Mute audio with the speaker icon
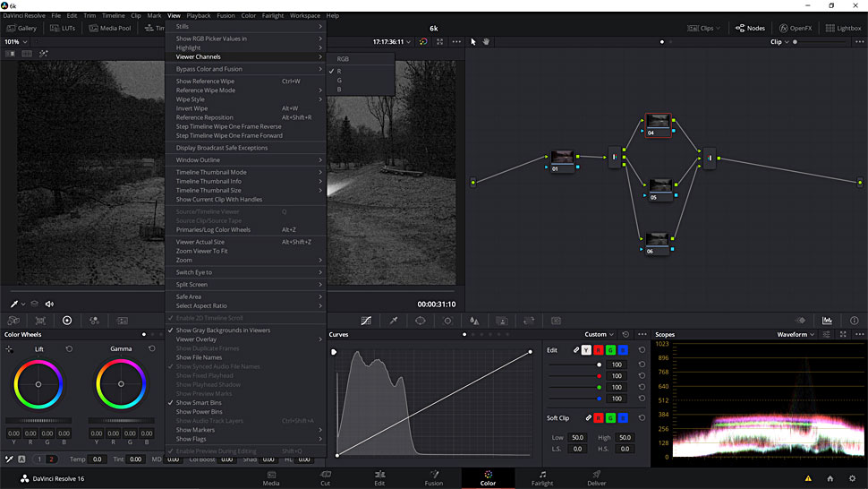The width and height of the screenshot is (868, 489). pos(49,304)
